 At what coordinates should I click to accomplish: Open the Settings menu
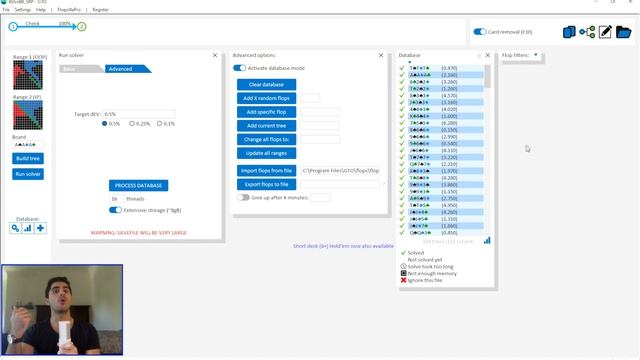[x=23, y=9]
